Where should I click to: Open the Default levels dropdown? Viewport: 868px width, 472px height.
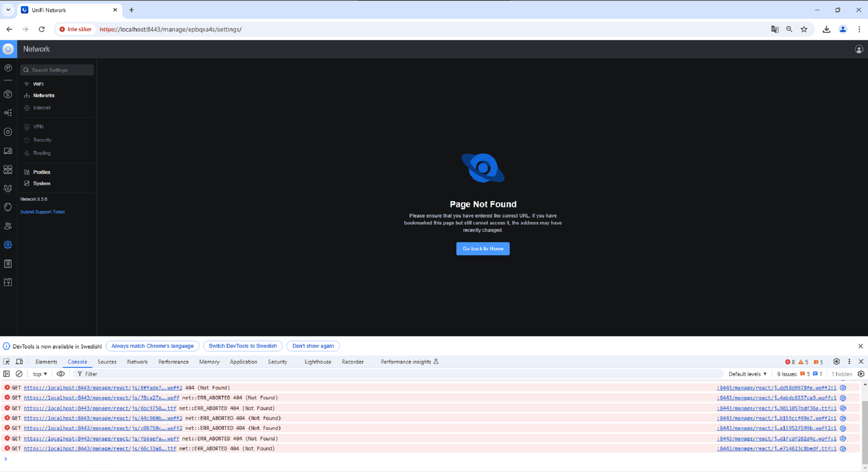tap(747, 374)
